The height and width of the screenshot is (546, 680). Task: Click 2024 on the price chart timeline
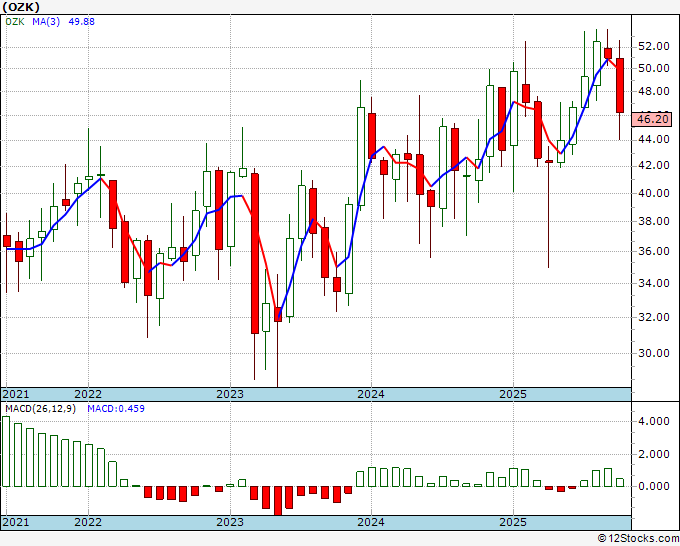371,394
